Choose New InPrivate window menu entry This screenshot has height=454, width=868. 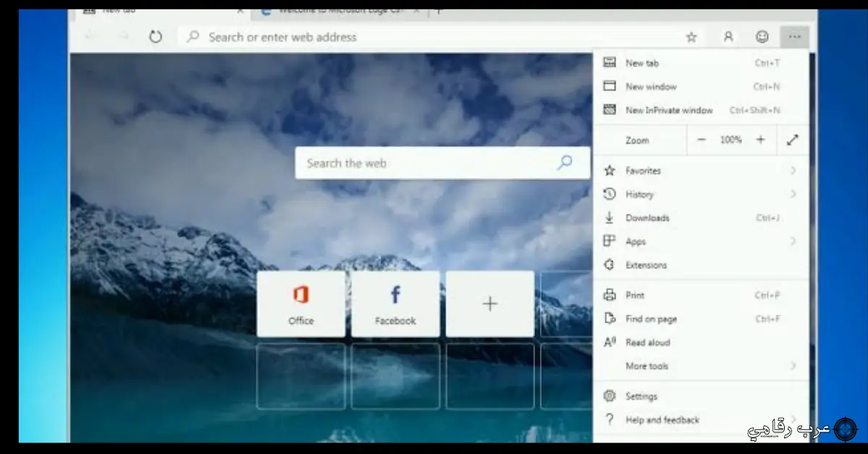click(700, 111)
